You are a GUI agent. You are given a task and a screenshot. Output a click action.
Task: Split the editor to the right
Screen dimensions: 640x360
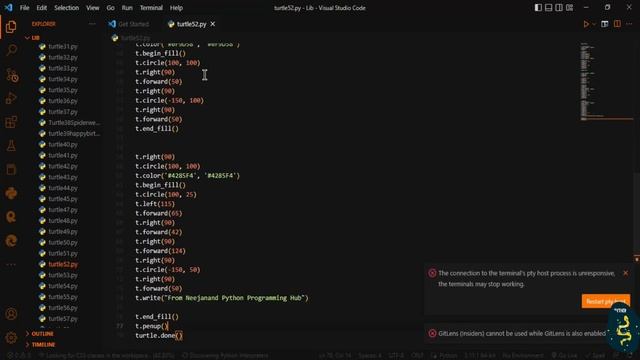(x=617, y=24)
